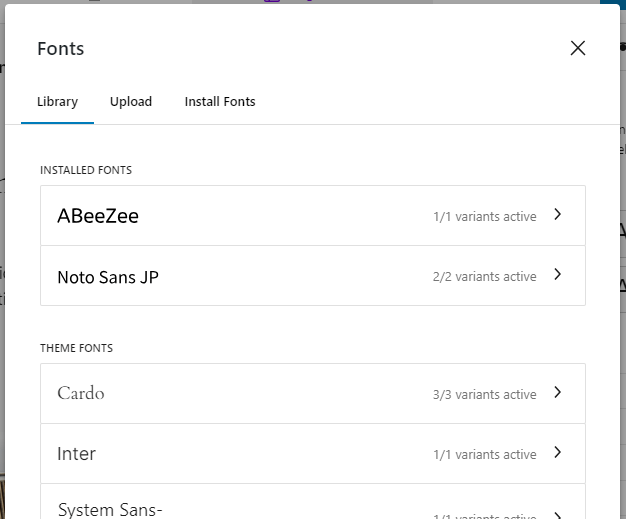Viewport: 626px width, 519px height.
Task: Expand Inter with its chevron arrow
Action: (558, 452)
